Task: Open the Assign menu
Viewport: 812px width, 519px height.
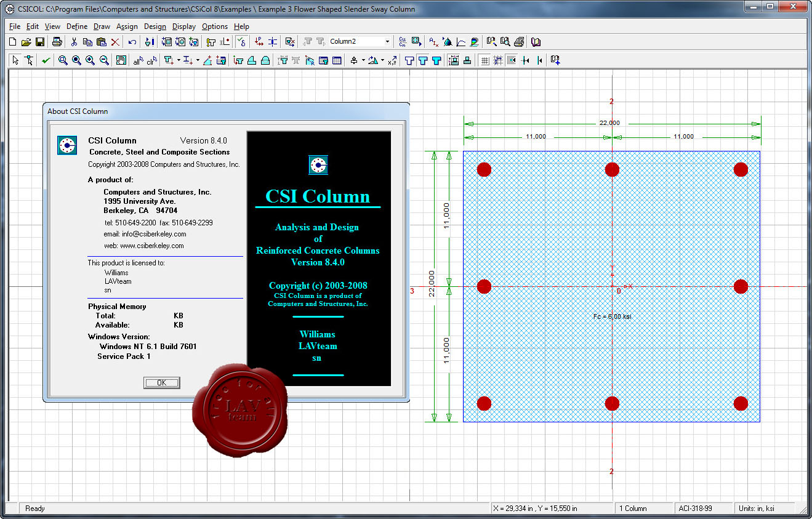Action: tap(127, 26)
